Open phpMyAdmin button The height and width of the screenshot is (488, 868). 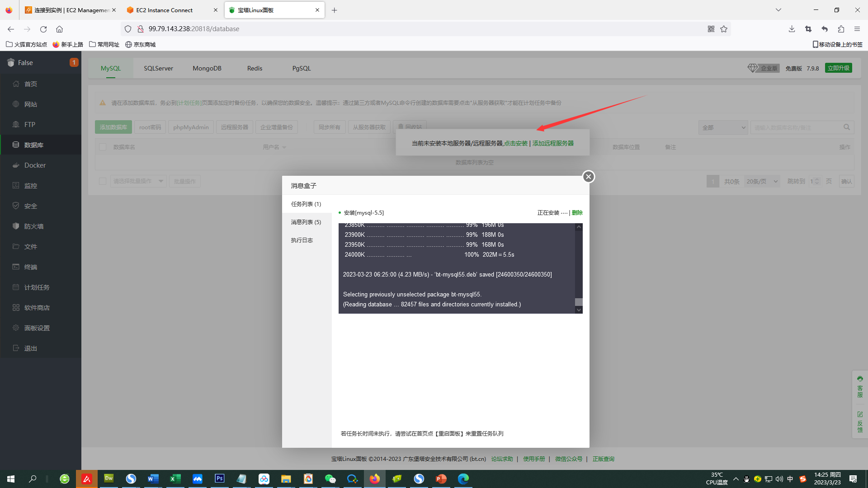[191, 127]
